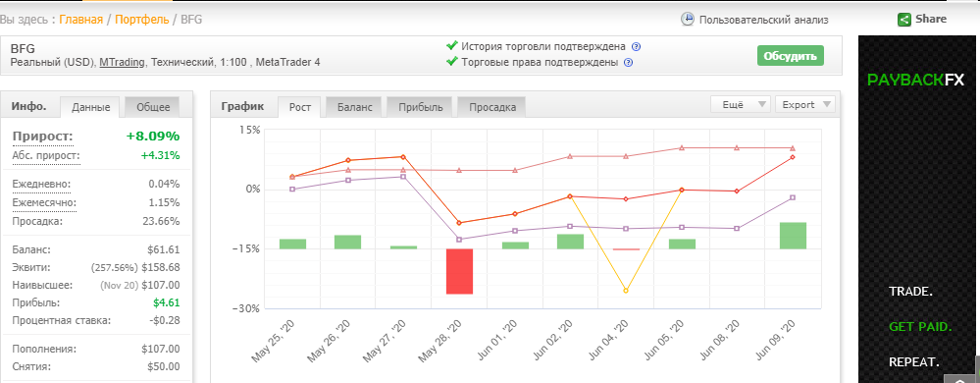The width and height of the screenshot is (980, 383).
Task: Open the Главная breadcrumb link
Action: [80, 20]
